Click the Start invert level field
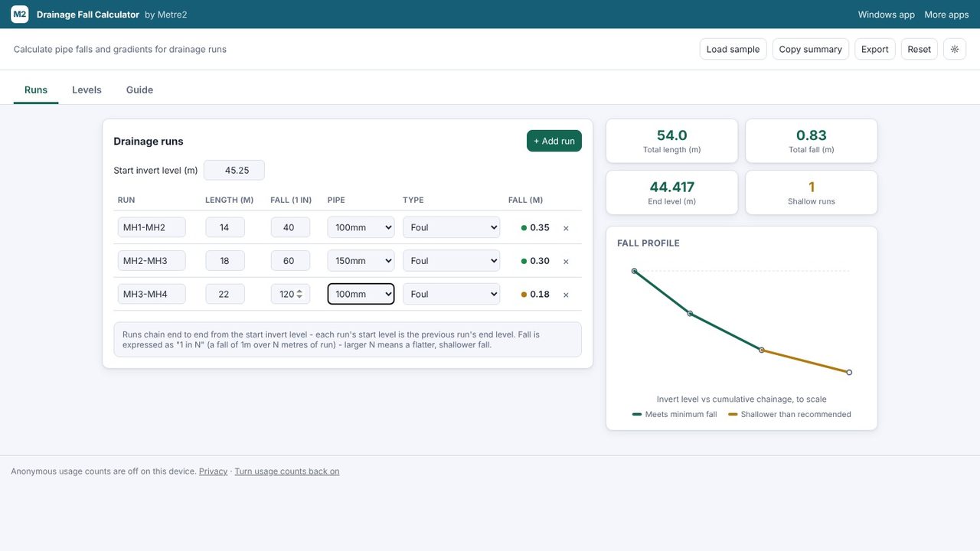Image resolution: width=980 pixels, height=551 pixels. click(234, 170)
